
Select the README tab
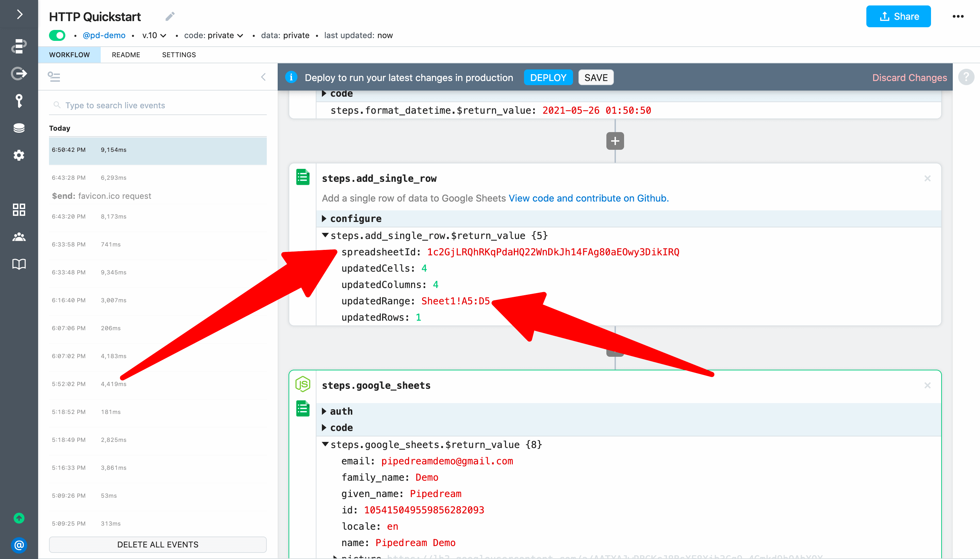pyautogui.click(x=126, y=54)
